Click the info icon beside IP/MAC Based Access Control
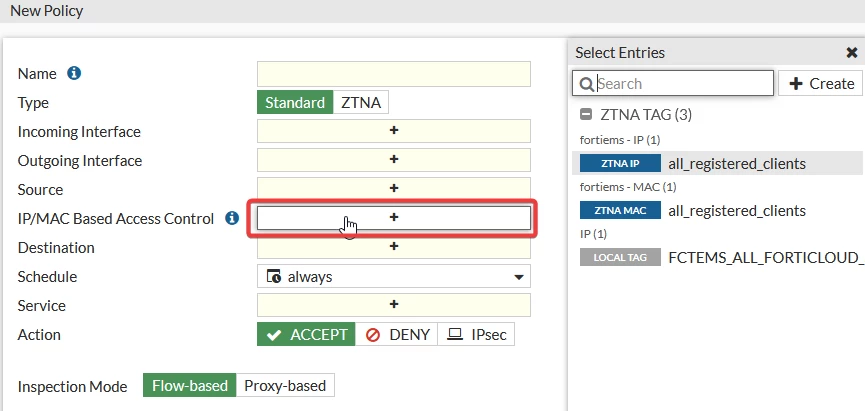This screenshot has width=865, height=411. click(x=232, y=218)
